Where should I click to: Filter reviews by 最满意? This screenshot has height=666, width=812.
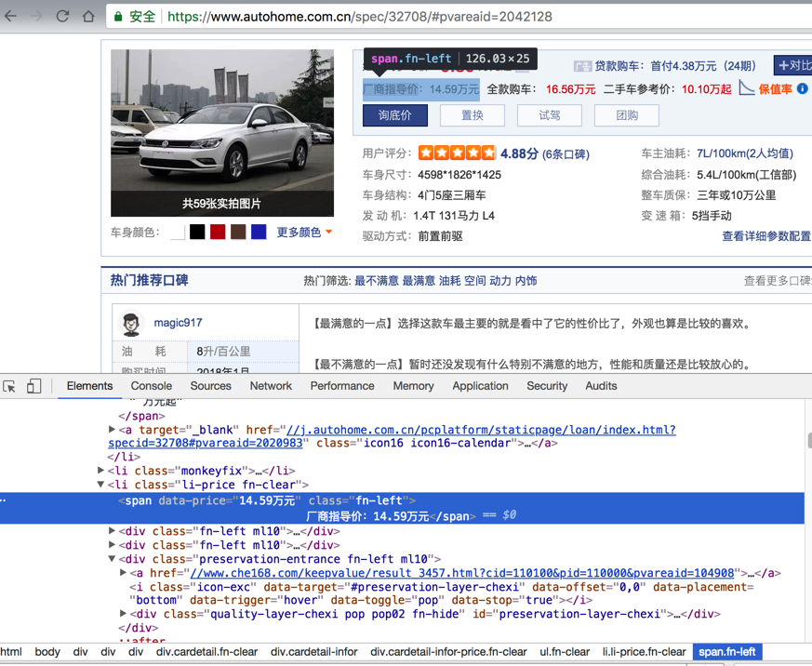[419, 281]
